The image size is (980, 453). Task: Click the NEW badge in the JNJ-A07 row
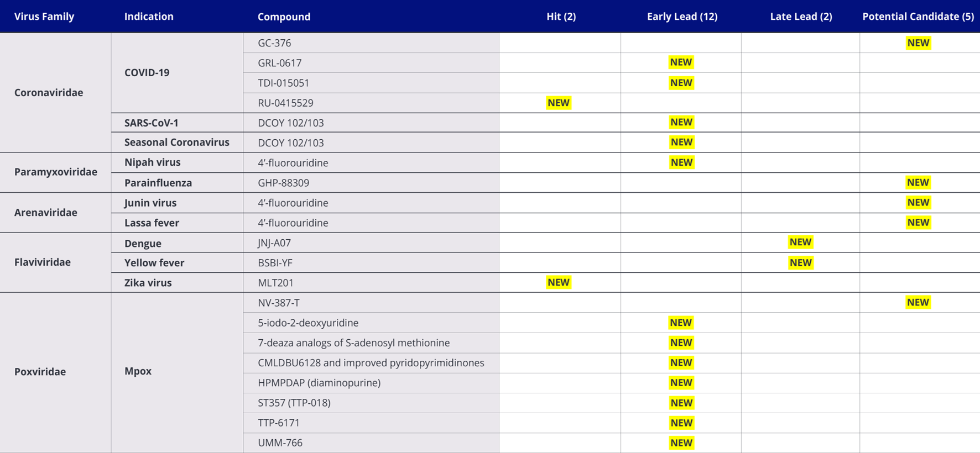click(x=800, y=242)
